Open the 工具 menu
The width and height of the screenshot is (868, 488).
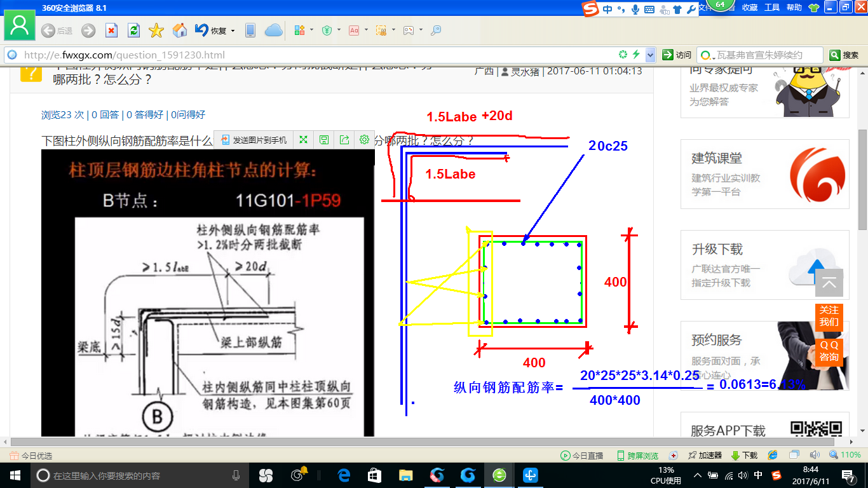pos(772,8)
